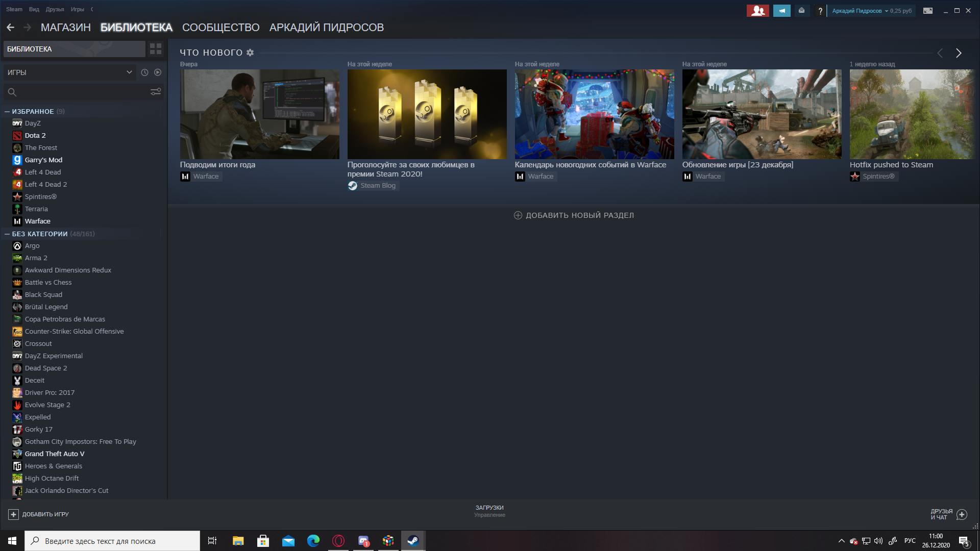Click Spintires icon in favorites
Viewport: 980px width, 551px height.
(x=17, y=197)
